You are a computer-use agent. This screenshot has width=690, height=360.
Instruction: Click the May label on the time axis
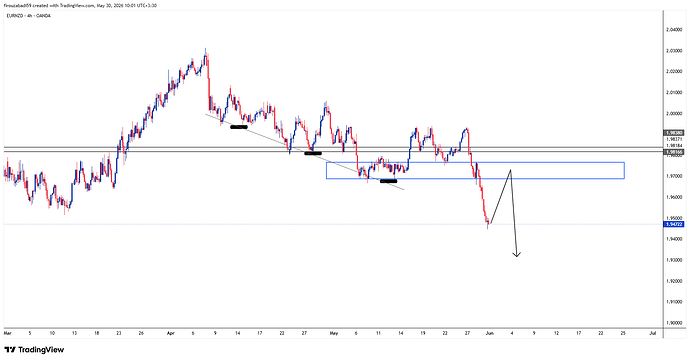pos(334,333)
